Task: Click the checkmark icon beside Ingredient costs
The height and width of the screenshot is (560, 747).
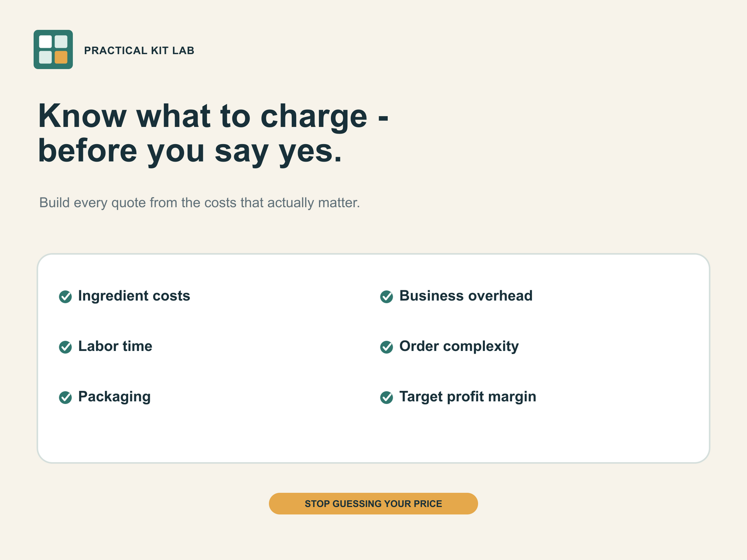Action: point(65,296)
